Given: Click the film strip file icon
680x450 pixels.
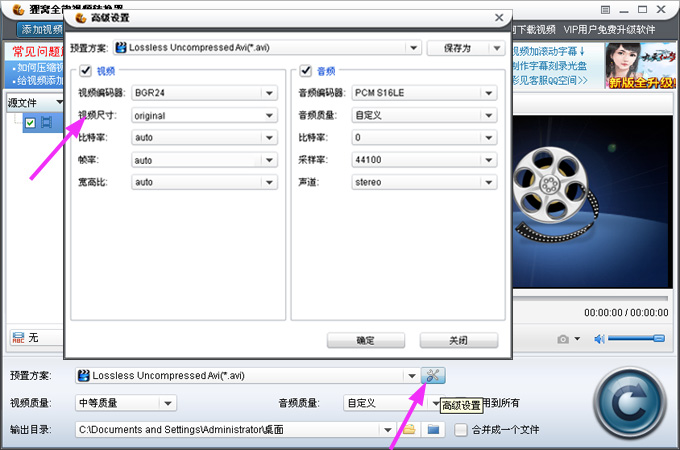Looking at the screenshot, I should point(46,123).
